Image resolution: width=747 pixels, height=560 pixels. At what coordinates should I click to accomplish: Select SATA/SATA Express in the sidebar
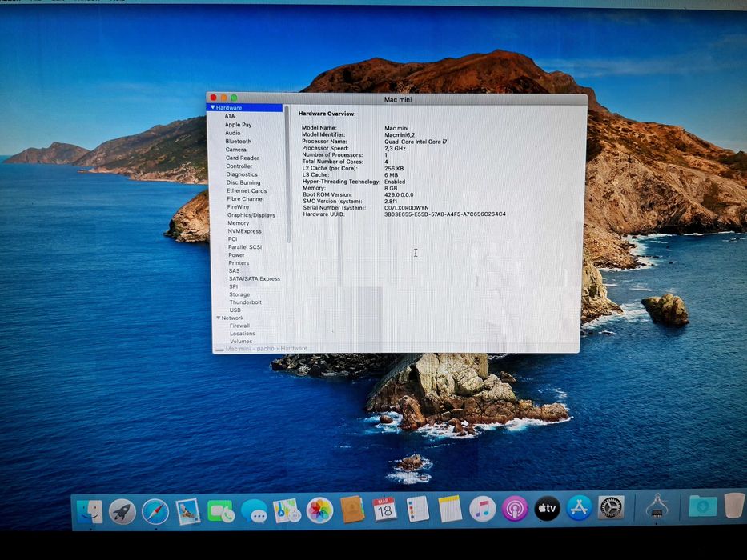[255, 278]
